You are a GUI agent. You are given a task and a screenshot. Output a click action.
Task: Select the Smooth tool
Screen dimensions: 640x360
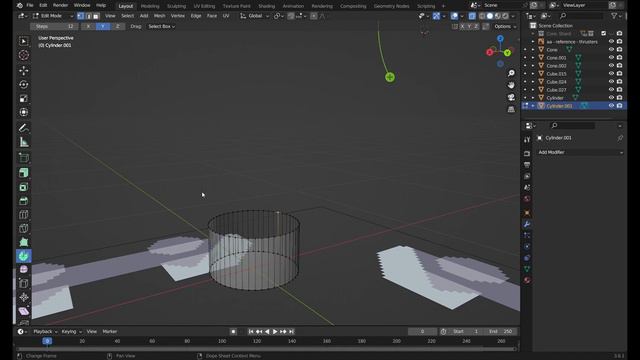(24, 270)
